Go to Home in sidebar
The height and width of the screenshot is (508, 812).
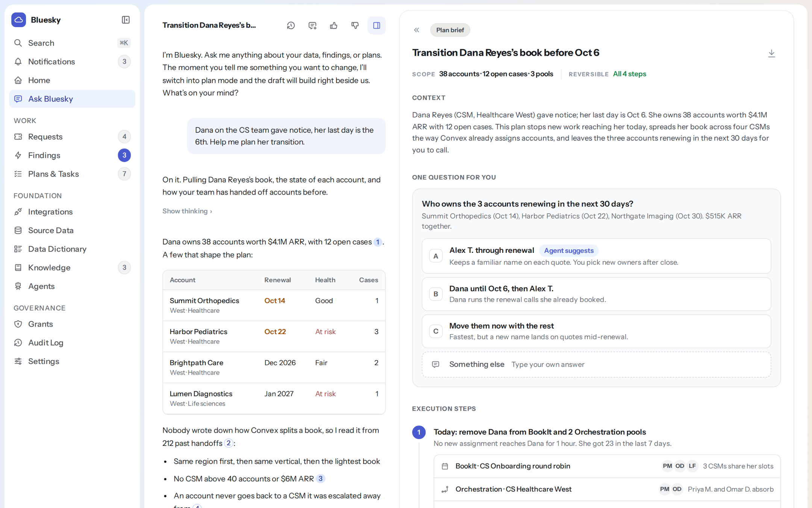tap(72, 80)
